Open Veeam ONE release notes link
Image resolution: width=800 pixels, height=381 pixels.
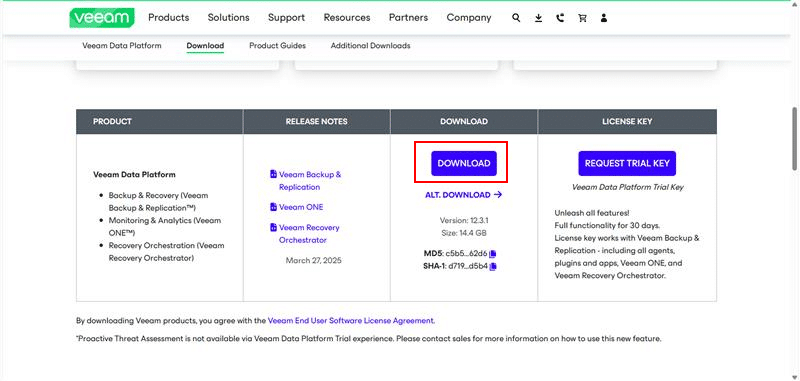(x=301, y=207)
